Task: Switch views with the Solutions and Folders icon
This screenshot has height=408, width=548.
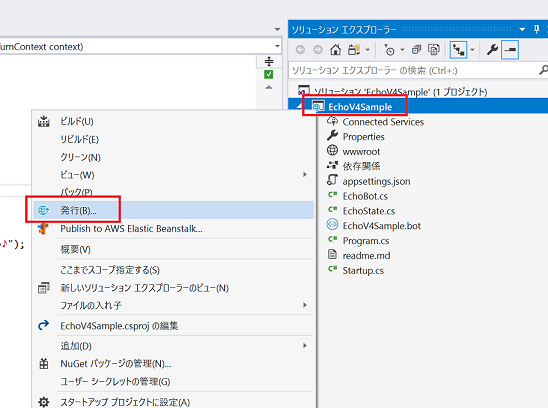Action: pos(354,50)
